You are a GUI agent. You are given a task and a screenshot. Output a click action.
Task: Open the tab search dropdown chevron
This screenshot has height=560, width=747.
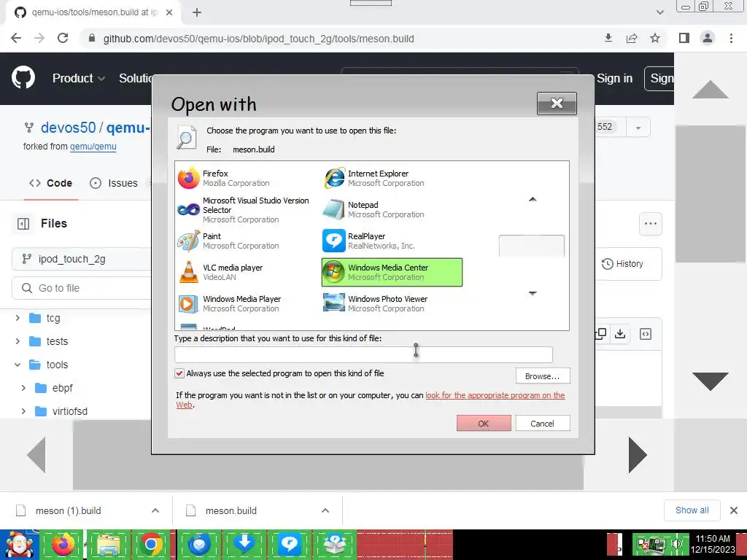(x=659, y=12)
